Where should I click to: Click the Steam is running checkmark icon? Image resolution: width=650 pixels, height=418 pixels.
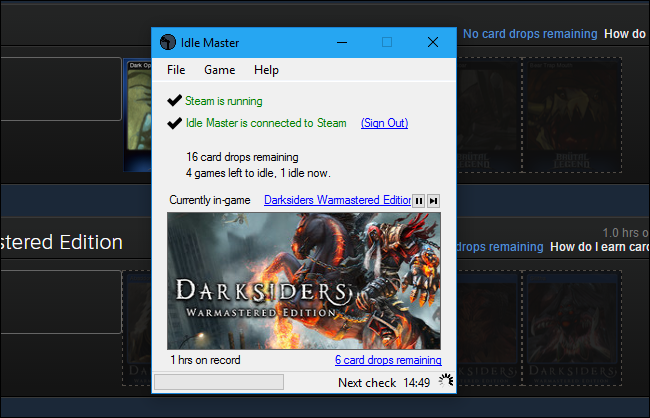click(x=175, y=100)
